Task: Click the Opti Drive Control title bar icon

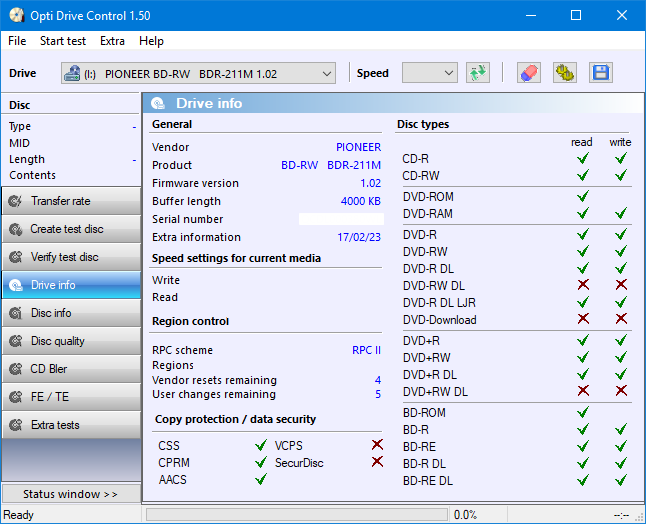Action: [16, 15]
